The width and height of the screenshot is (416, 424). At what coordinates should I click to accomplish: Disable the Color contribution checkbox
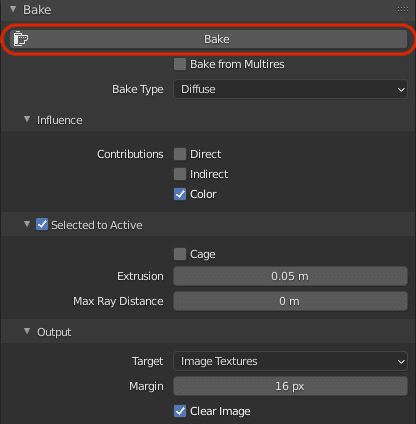pos(180,194)
